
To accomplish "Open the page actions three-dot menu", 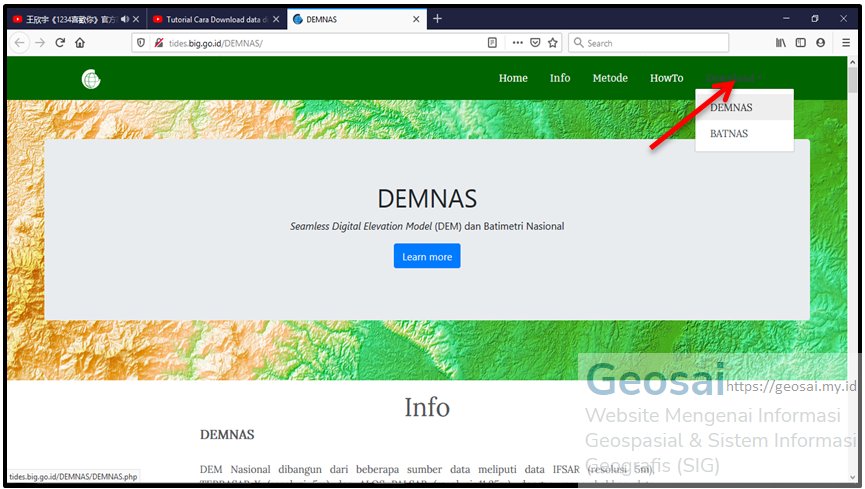I will pos(517,42).
